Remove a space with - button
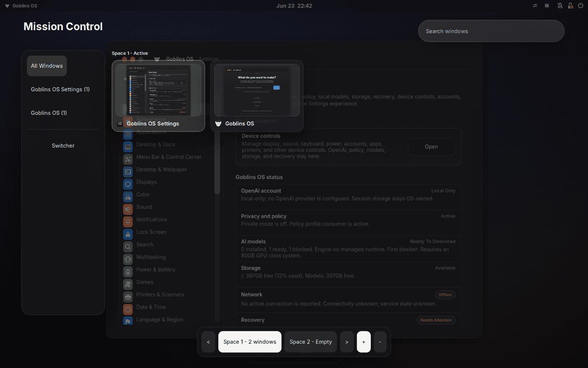This screenshot has height=368, width=588. (381, 342)
